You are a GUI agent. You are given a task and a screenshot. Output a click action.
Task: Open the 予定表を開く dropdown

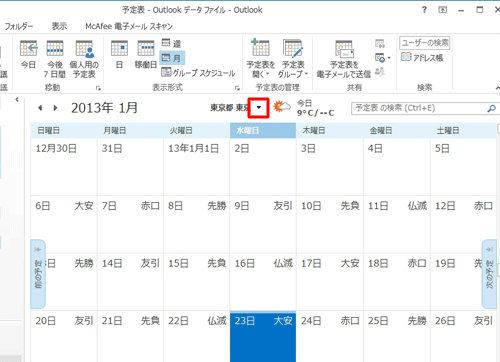click(261, 59)
